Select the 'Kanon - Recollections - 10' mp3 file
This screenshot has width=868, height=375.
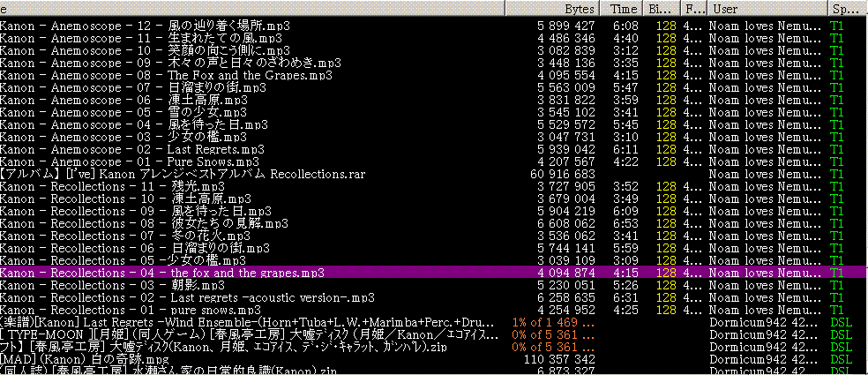(125, 199)
